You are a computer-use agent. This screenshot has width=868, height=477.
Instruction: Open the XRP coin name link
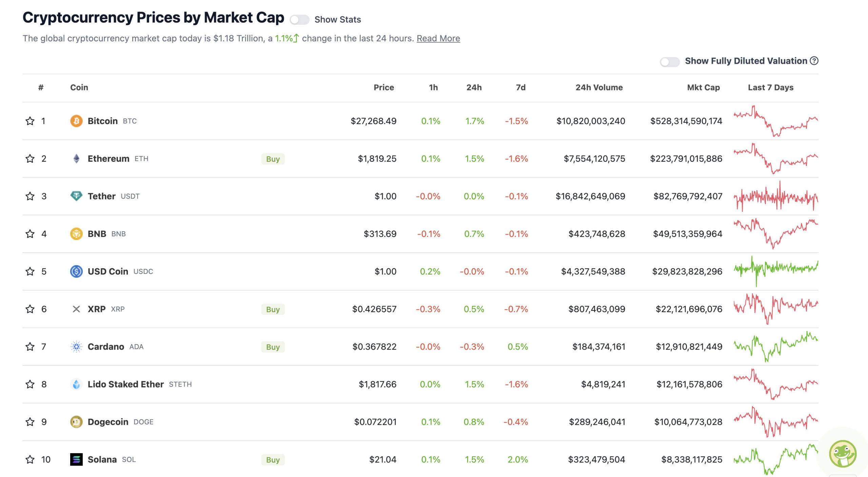point(97,309)
